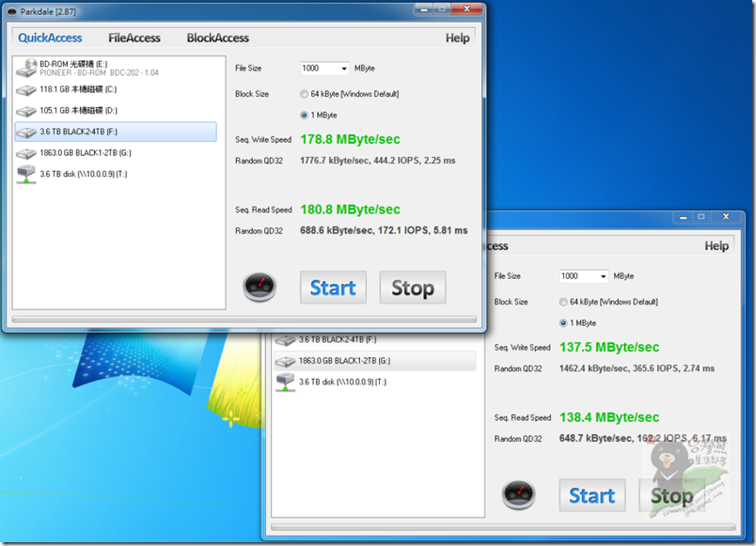Image resolution: width=756 pixels, height=546 pixels.
Task: Select the BLACK2-4TB (F:) drive icon in the back window
Action: pyautogui.click(x=285, y=340)
